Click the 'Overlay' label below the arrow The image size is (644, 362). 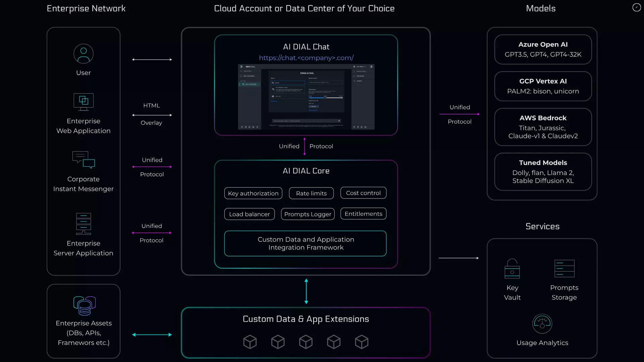[151, 123]
